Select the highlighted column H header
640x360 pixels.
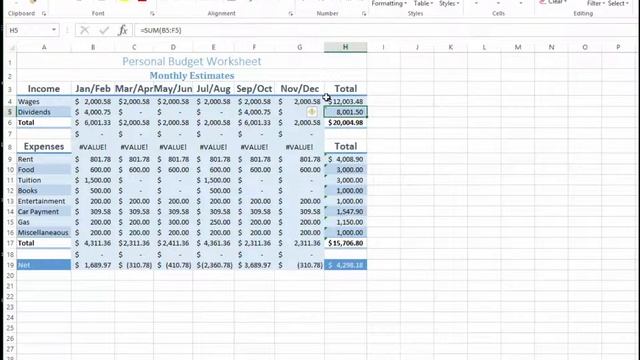point(345,47)
